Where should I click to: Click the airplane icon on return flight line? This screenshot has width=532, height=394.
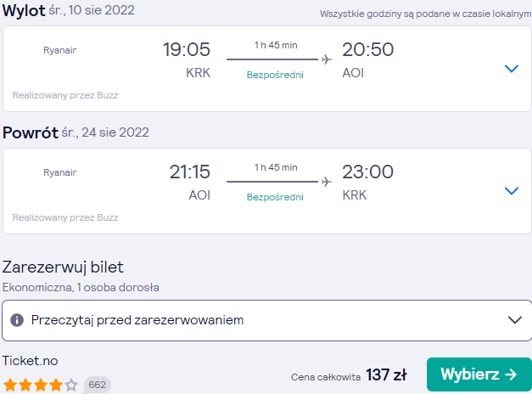click(327, 182)
